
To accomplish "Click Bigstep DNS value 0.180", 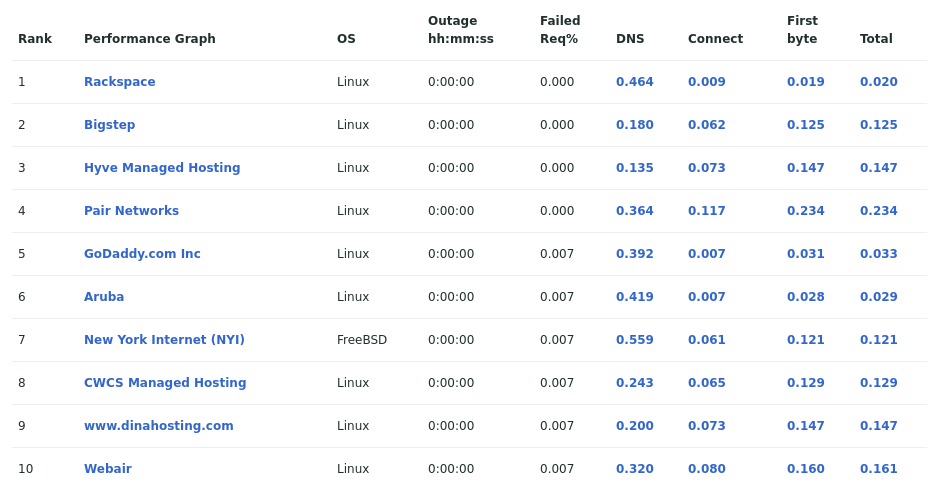I will click(635, 125).
